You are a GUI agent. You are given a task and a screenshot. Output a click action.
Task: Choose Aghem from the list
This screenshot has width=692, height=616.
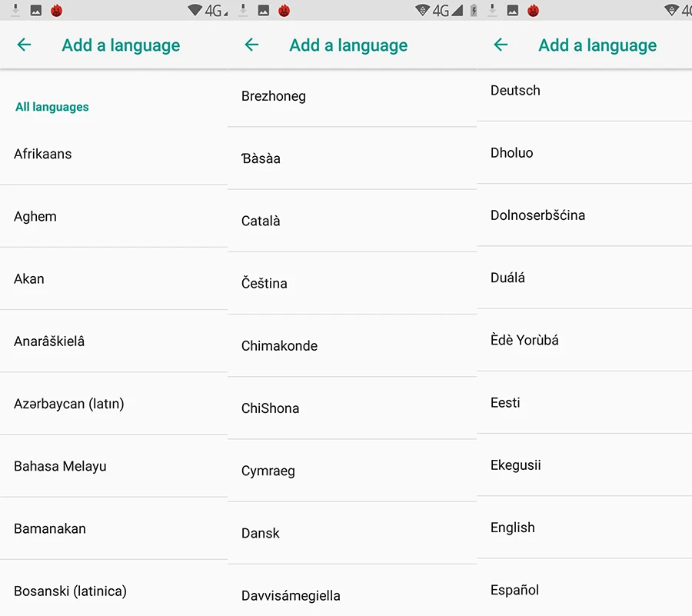(114, 216)
